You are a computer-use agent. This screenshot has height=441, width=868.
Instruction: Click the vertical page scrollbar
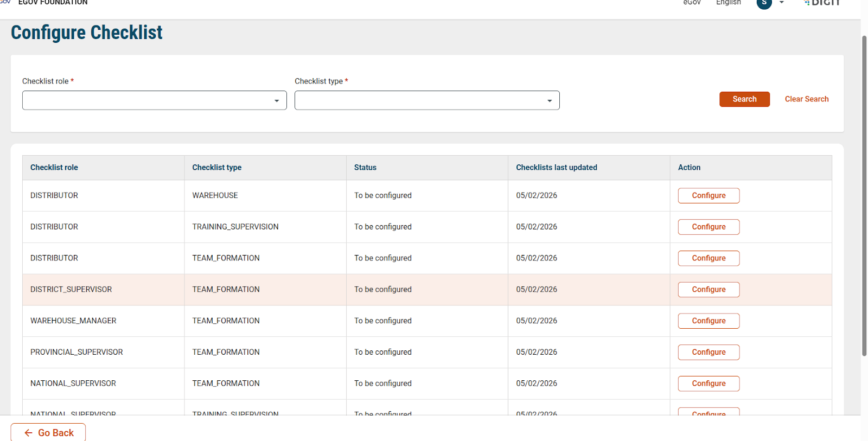(x=864, y=195)
